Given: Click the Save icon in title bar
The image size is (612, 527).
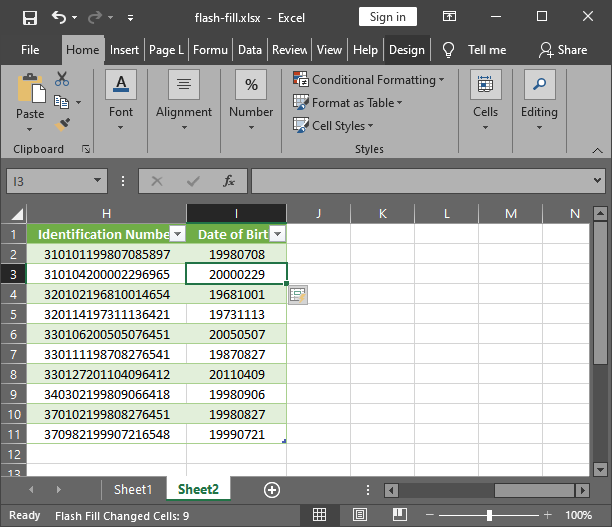Looking at the screenshot, I should 30,18.
